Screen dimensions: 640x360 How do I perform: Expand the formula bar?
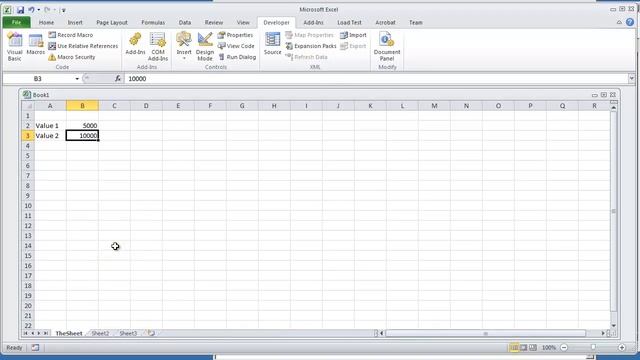coord(631,78)
